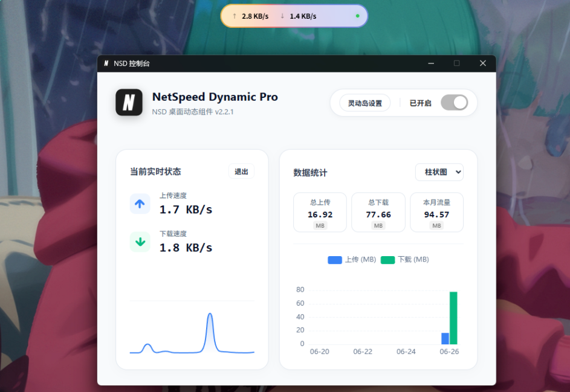
Task: Click the real-time speed line graph peak
Action: tap(210, 314)
